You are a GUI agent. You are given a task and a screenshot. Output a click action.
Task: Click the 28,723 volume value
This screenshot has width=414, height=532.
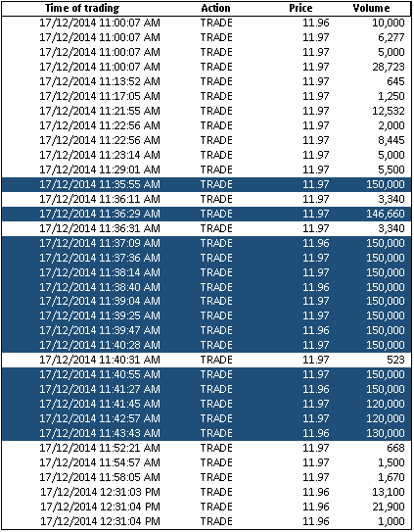[x=389, y=67]
